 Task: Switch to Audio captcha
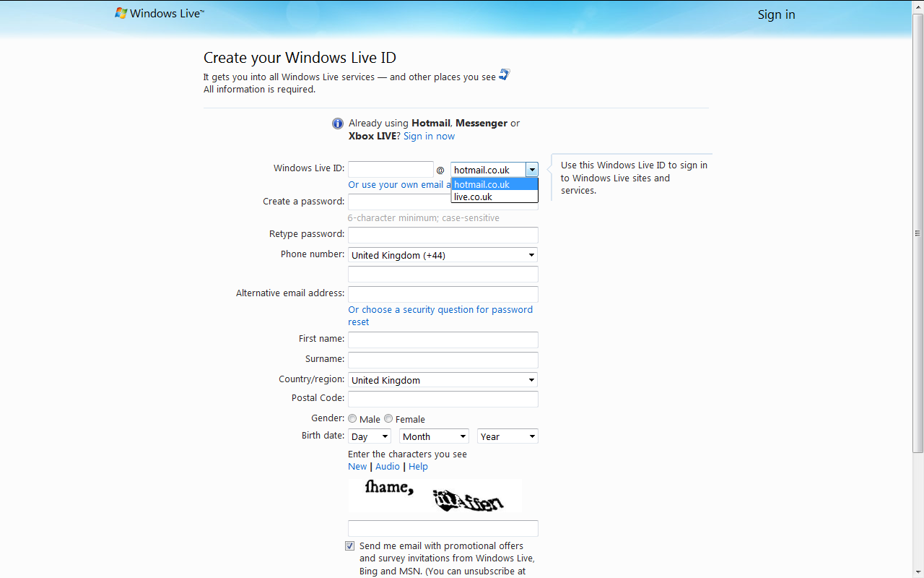click(388, 467)
